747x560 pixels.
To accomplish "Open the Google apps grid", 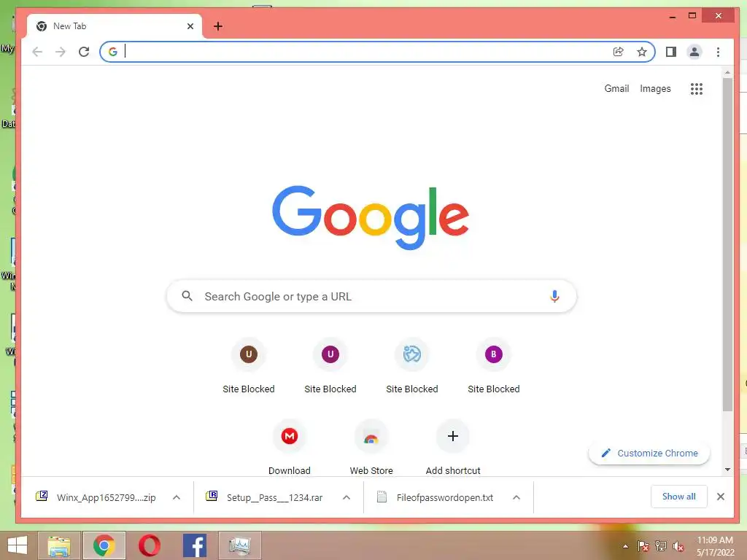I will [x=697, y=88].
